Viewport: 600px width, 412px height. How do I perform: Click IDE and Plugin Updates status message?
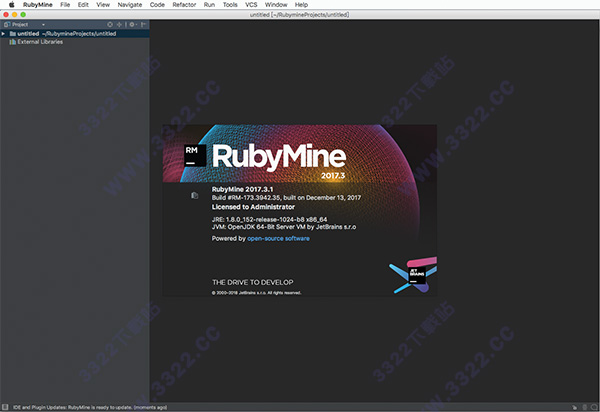point(90,407)
